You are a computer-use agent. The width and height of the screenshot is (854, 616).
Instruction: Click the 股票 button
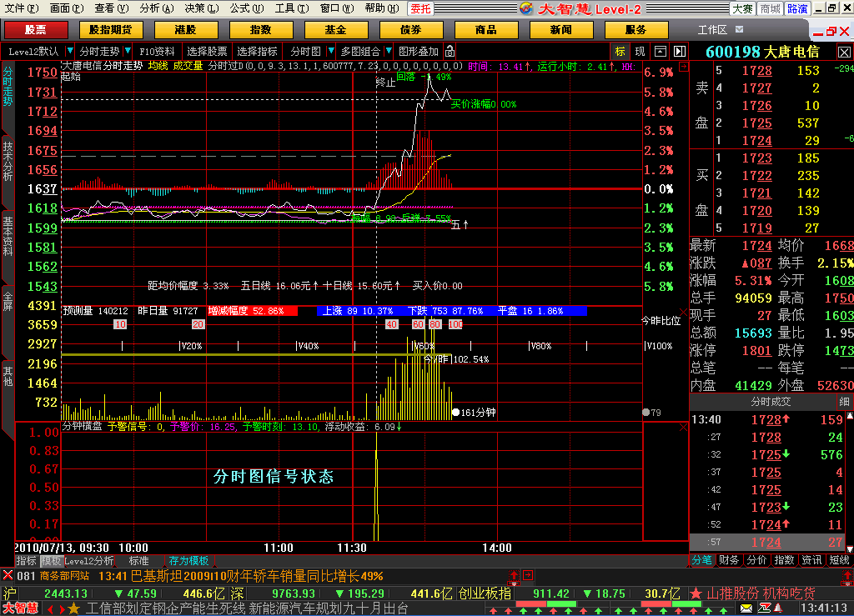[36, 29]
